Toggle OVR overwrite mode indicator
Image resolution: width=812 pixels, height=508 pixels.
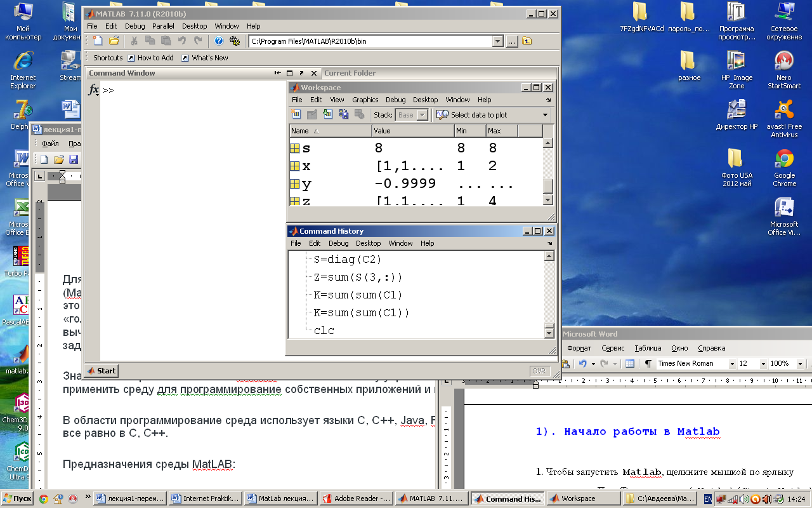click(539, 371)
